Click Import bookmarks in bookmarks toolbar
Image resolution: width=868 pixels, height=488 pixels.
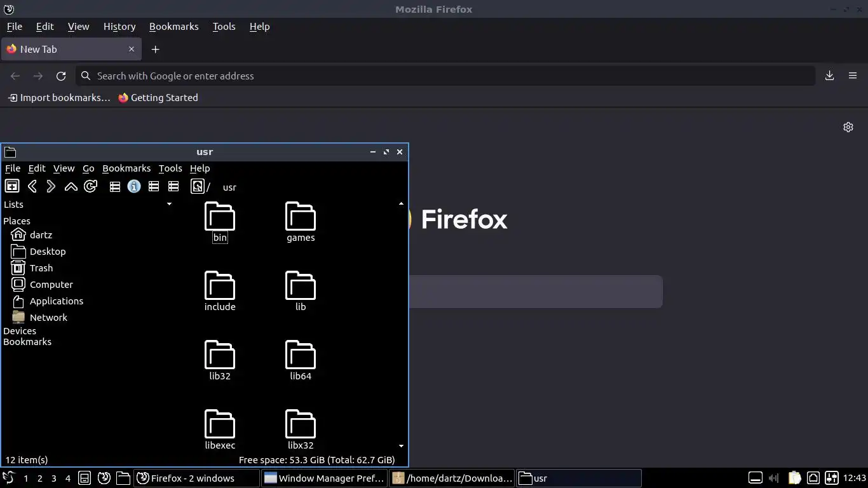click(x=58, y=98)
